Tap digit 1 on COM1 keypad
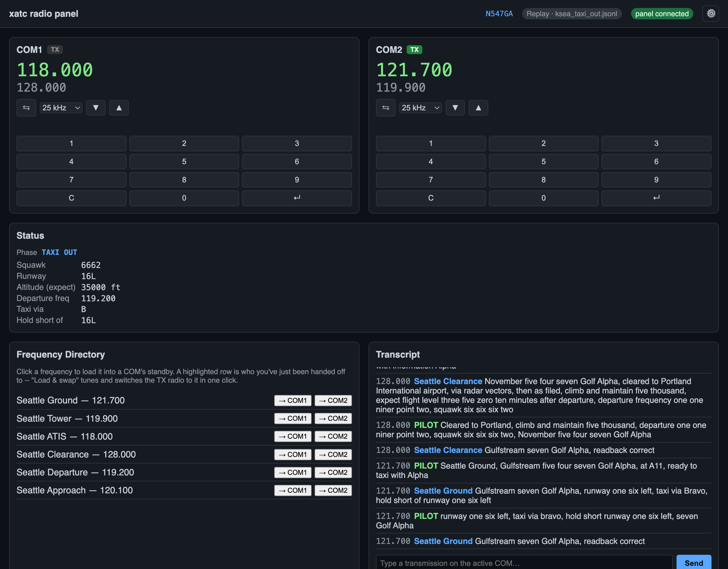Screen dimensions: 728x569 71,143
